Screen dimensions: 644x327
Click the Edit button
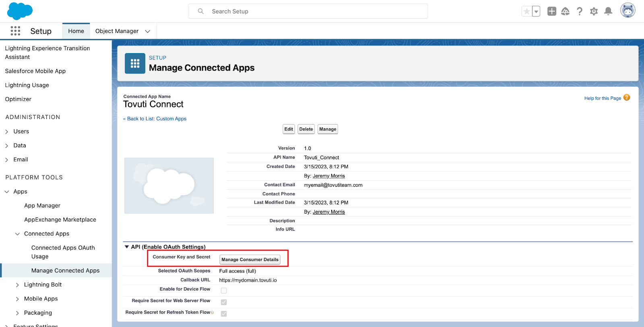click(x=289, y=129)
